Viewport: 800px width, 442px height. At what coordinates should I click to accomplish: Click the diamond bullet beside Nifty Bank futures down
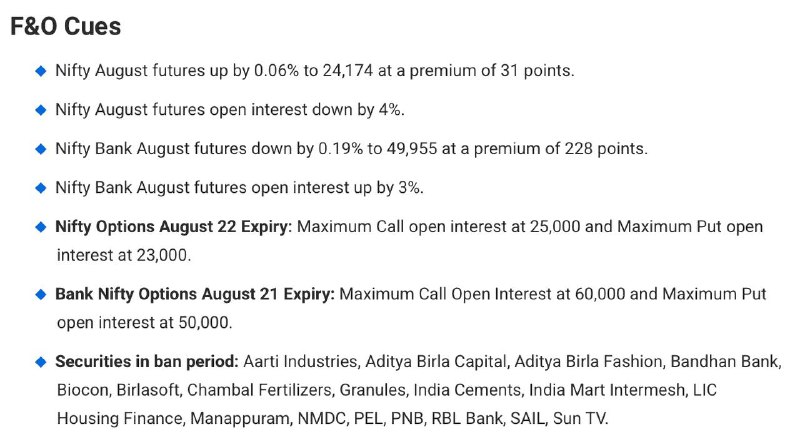coord(41,149)
